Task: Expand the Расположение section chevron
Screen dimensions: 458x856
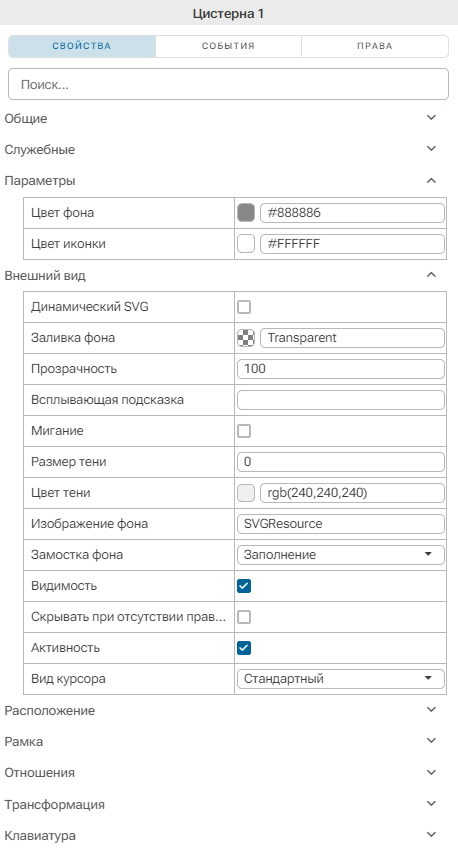Action: point(431,710)
